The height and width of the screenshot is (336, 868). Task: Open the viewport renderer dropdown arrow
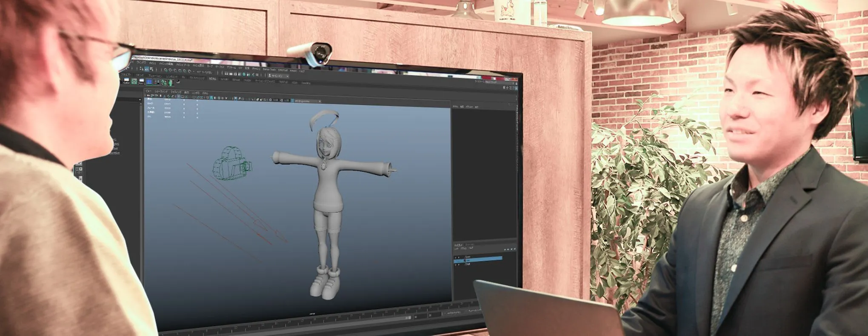320,101
